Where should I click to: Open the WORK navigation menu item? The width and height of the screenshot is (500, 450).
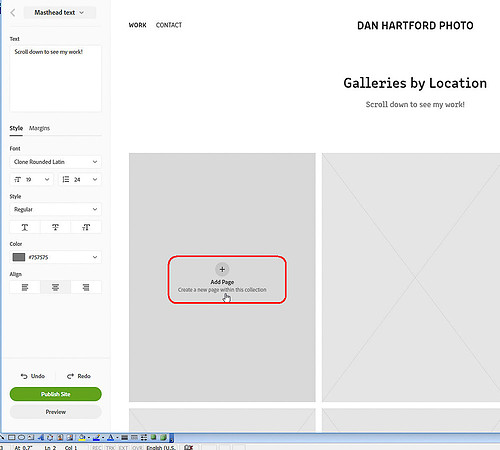(x=138, y=25)
